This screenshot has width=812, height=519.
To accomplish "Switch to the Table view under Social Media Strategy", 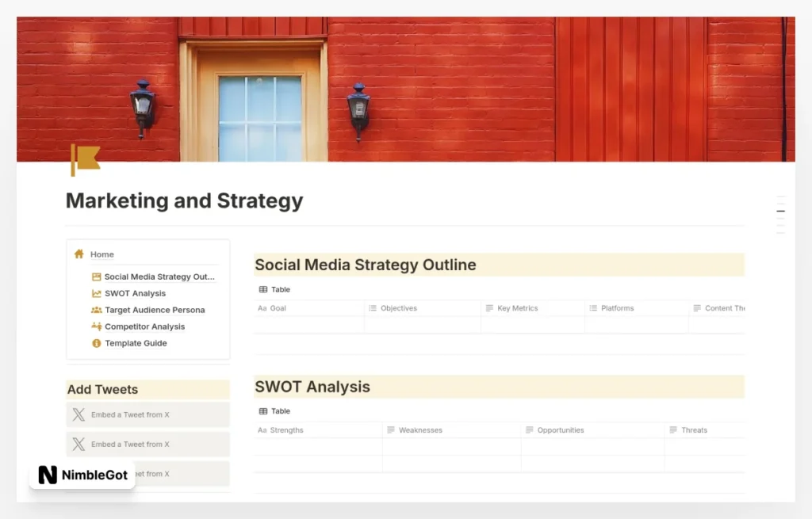I will coord(274,289).
